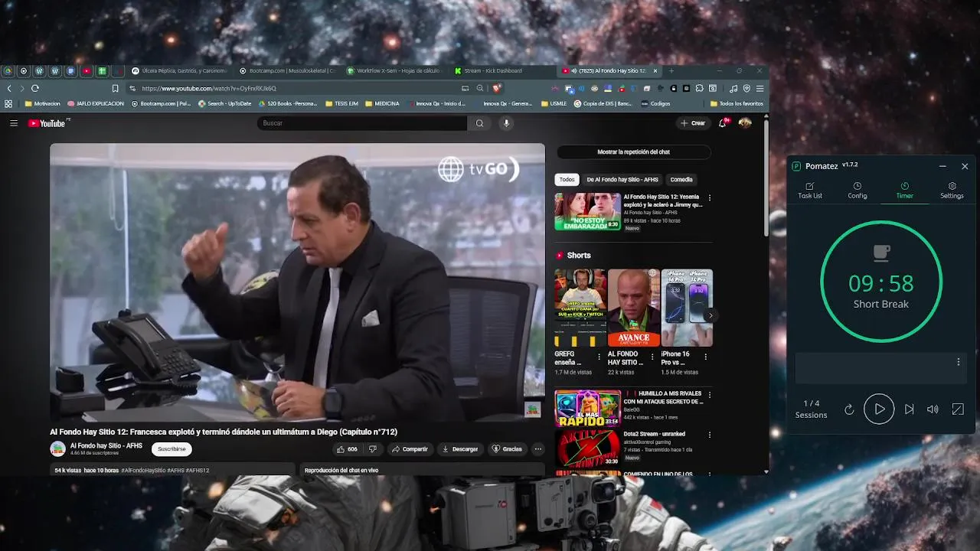Viewport: 980px width, 551px height.
Task: Click the Pomatez green logo icon
Action: [796, 166]
